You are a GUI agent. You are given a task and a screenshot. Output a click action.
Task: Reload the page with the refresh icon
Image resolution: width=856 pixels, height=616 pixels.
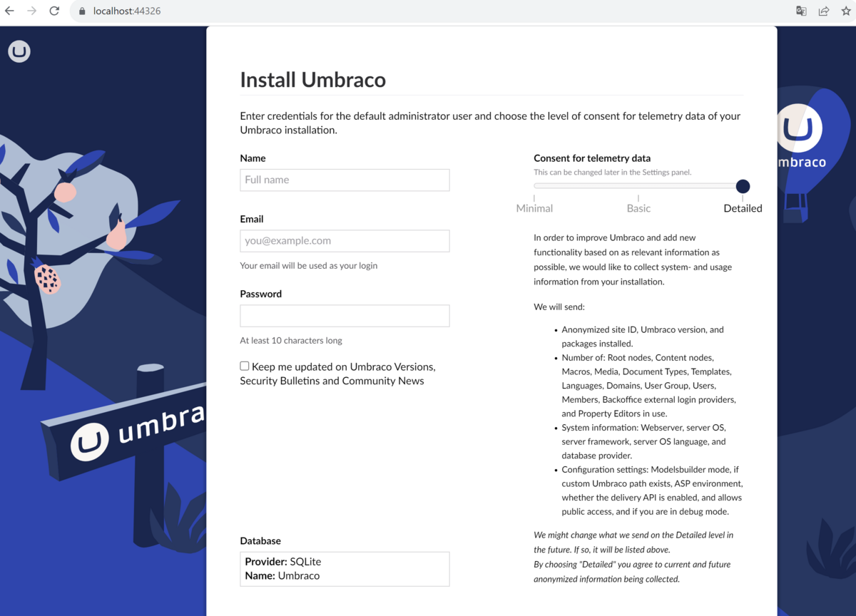click(x=54, y=11)
